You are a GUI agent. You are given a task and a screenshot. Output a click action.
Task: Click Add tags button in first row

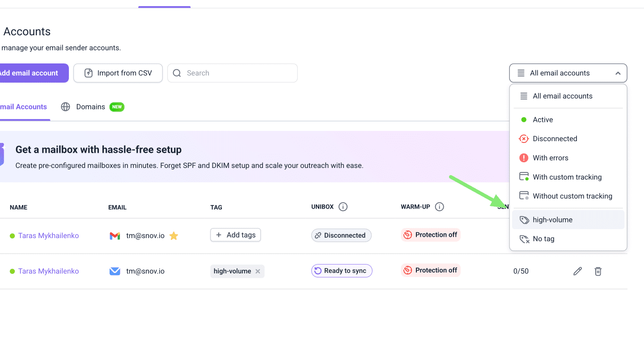pyautogui.click(x=236, y=235)
